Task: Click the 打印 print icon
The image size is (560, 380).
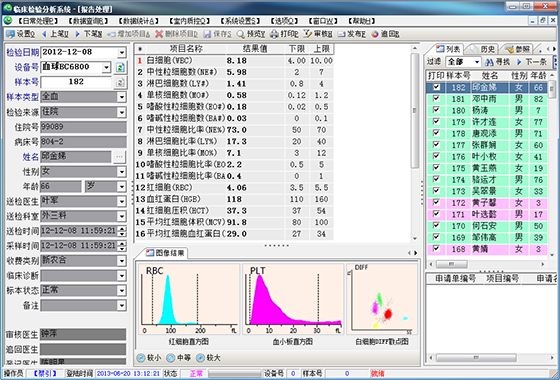Action: pyautogui.click(x=274, y=34)
